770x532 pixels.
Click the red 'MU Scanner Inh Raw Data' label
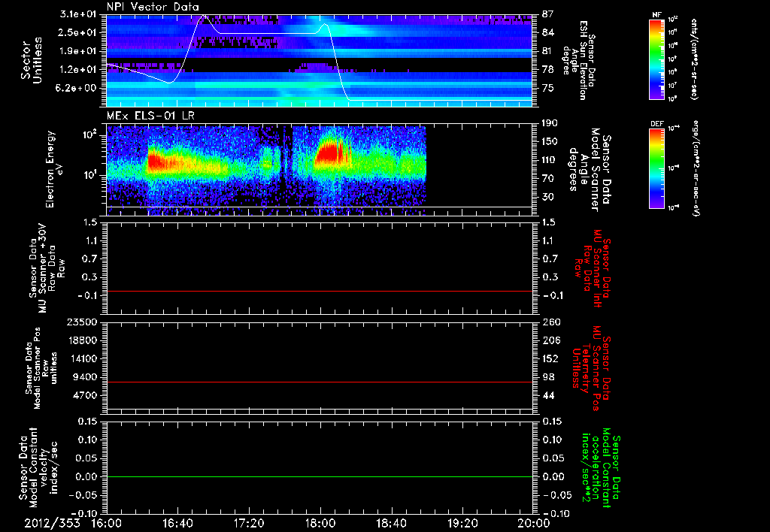pos(593,268)
